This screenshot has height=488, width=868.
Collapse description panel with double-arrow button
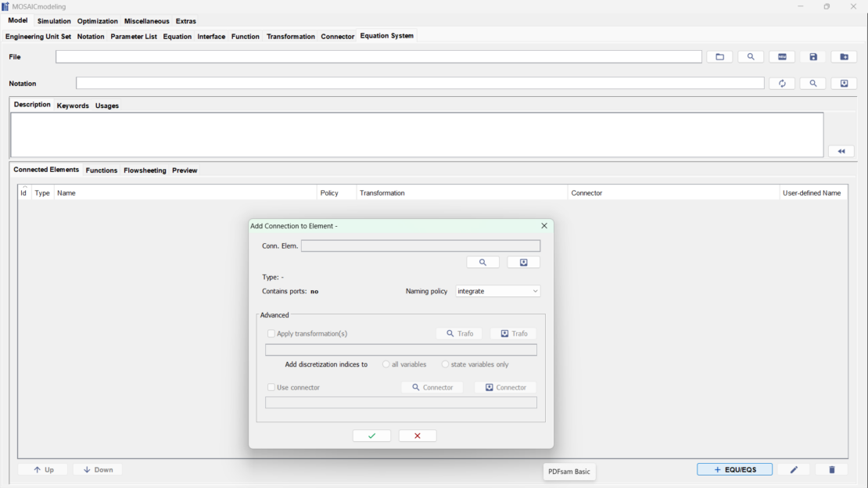[841, 151]
